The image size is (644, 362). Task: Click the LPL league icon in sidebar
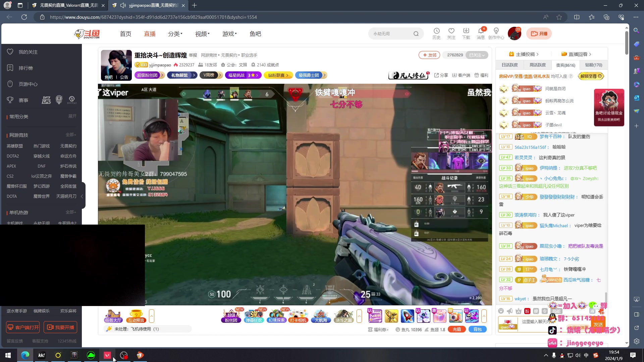coord(46,100)
